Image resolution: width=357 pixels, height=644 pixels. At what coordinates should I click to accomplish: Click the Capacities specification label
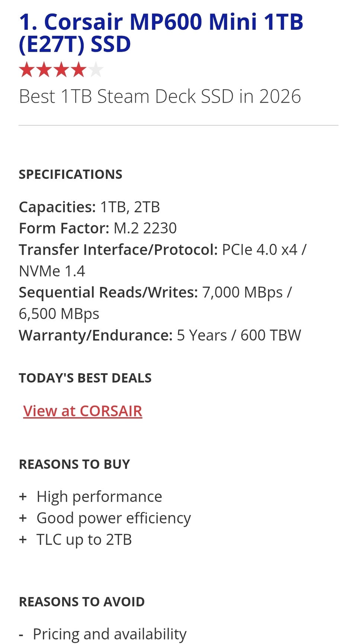(57, 207)
